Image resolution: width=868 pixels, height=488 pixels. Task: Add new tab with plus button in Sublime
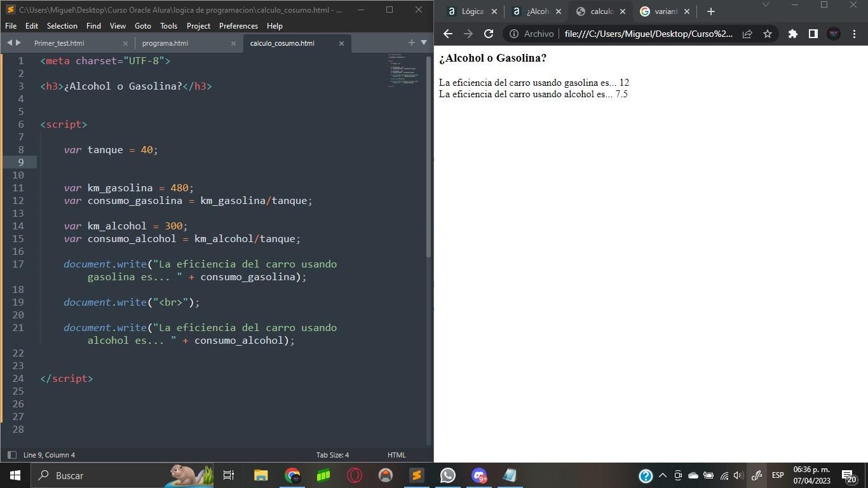coord(411,43)
